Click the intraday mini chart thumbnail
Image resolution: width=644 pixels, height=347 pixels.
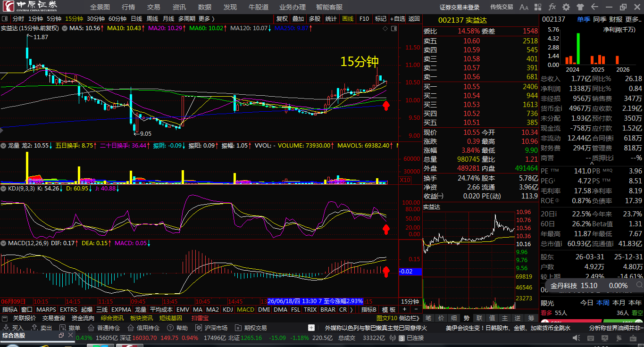468,259
